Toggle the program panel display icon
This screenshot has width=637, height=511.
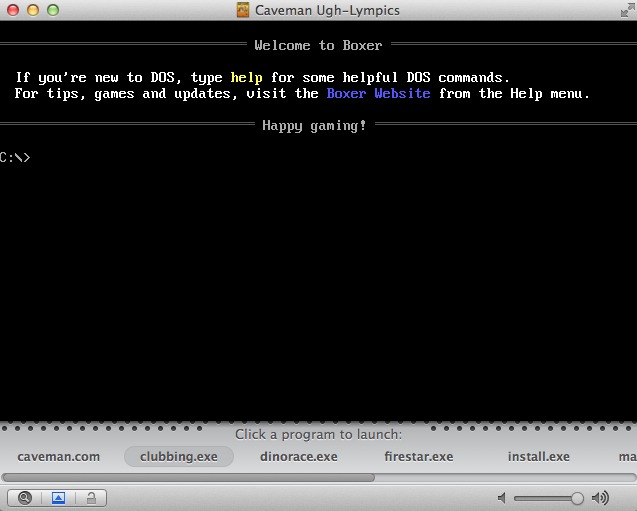click(x=58, y=498)
